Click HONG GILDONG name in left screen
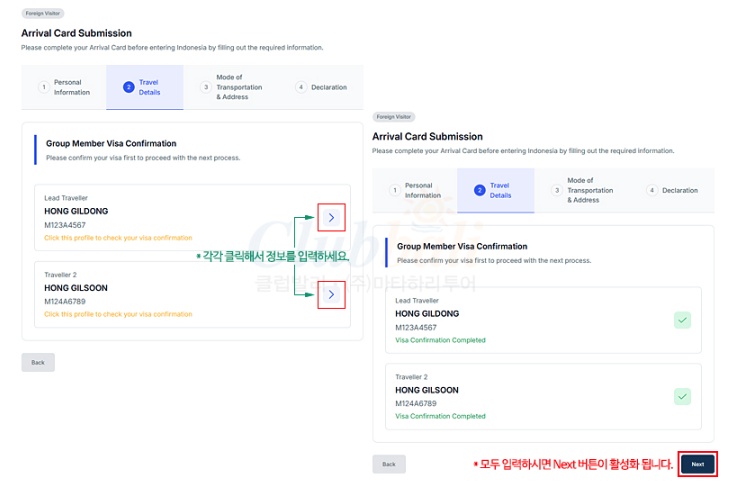Image resolution: width=733 pixels, height=494 pixels. (76, 211)
